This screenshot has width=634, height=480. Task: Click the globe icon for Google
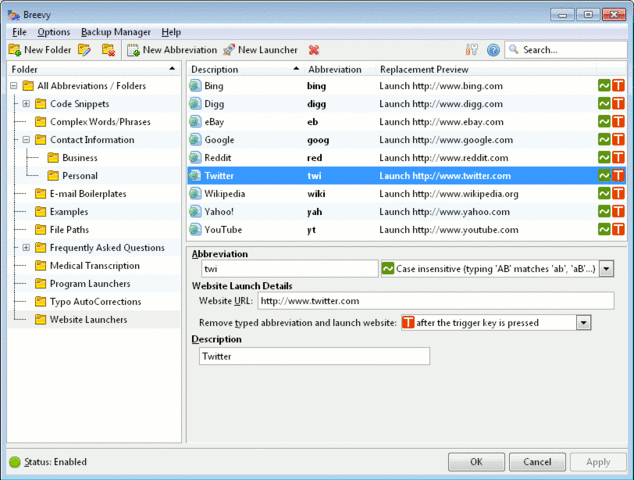coord(195,140)
